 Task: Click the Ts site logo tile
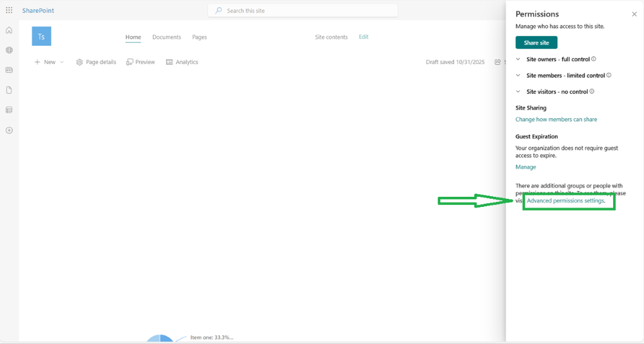tap(42, 36)
